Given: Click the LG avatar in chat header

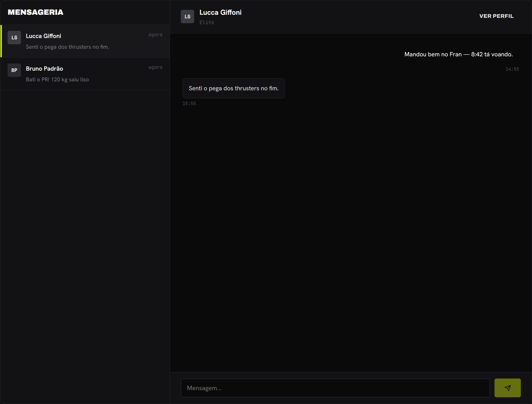Looking at the screenshot, I should [x=187, y=17].
